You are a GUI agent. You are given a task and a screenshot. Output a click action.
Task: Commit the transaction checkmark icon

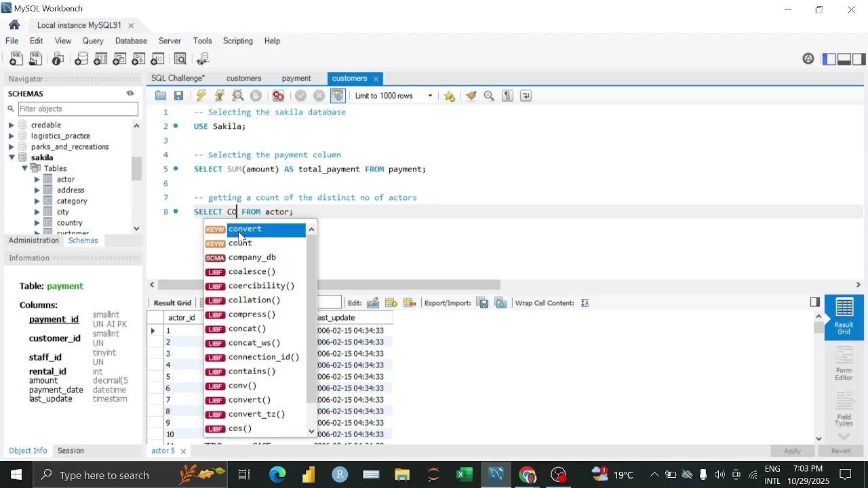(301, 96)
